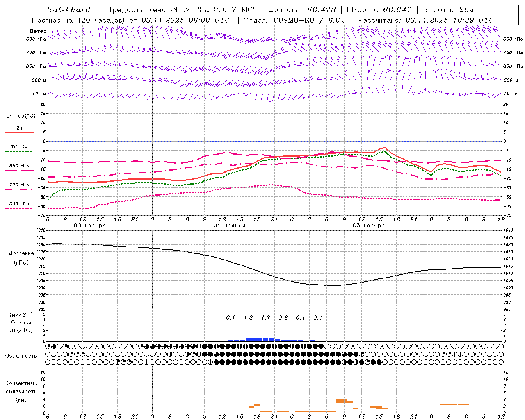Click "Прогноз на 120 часа(ов)" forecast line
Screen dimensions: 525x420
coord(130,20)
